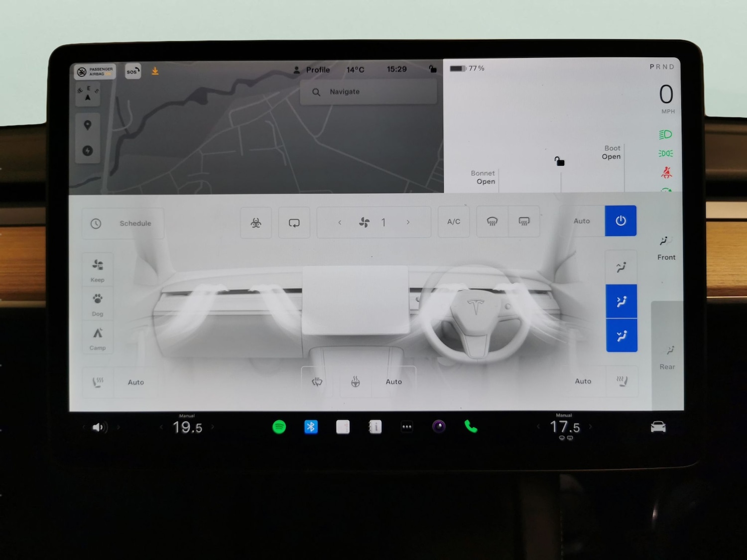Open more apps with the ellipsis icon
This screenshot has width=747, height=560.
pos(407,427)
